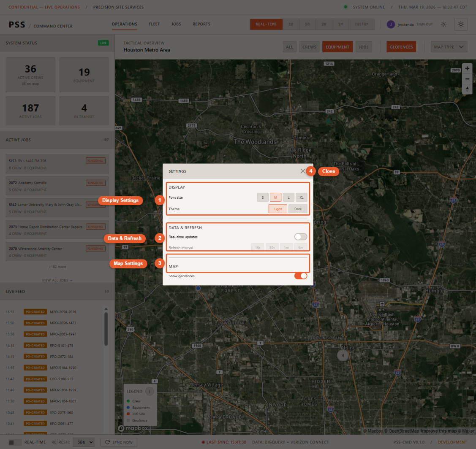Zoom out on the map

tap(467, 79)
